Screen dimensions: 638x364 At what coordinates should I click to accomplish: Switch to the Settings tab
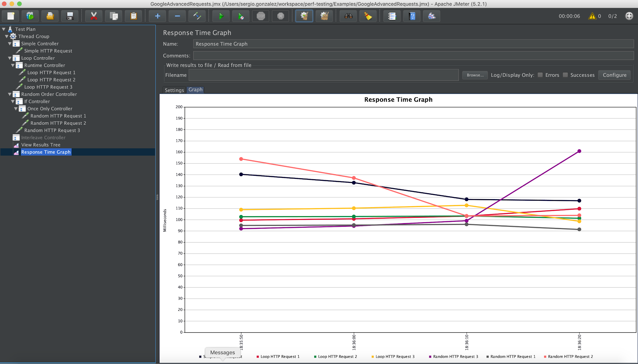pyautogui.click(x=174, y=90)
